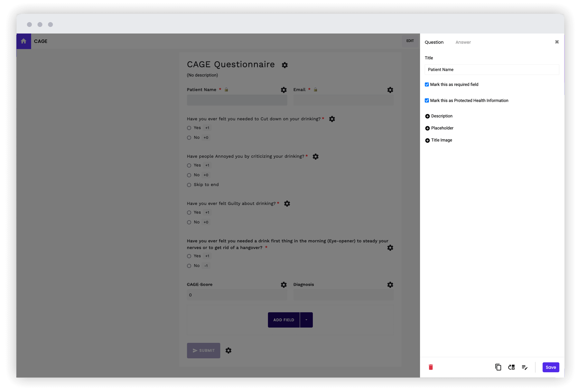Select Yes for the Cut down drinking question
The image size is (578, 392).
pos(189,128)
